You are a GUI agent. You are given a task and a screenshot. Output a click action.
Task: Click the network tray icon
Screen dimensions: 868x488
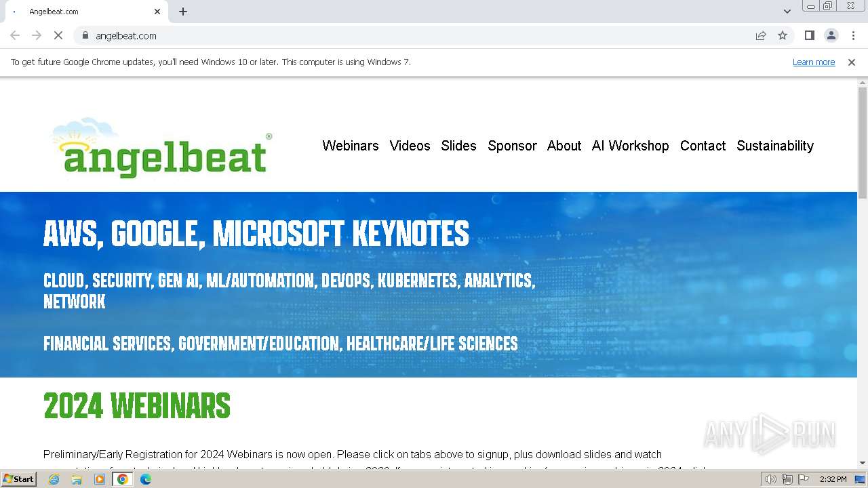click(x=787, y=479)
